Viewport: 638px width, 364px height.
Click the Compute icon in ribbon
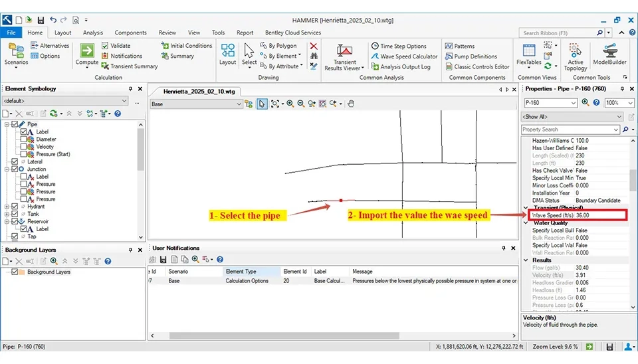tap(87, 53)
